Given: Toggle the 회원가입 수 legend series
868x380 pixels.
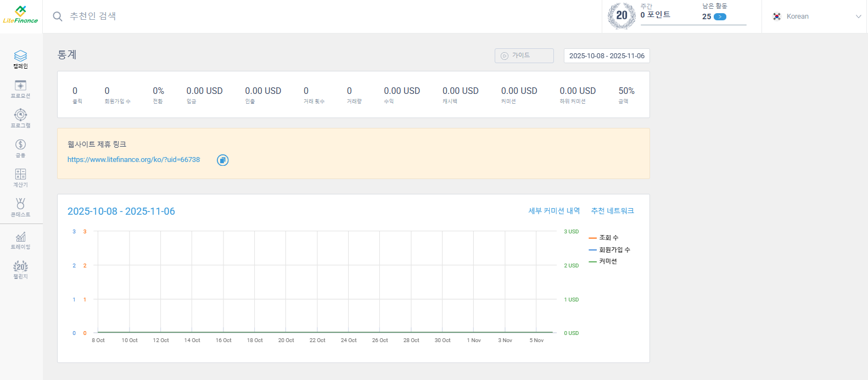Looking at the screenshot, I should [609, 250].
